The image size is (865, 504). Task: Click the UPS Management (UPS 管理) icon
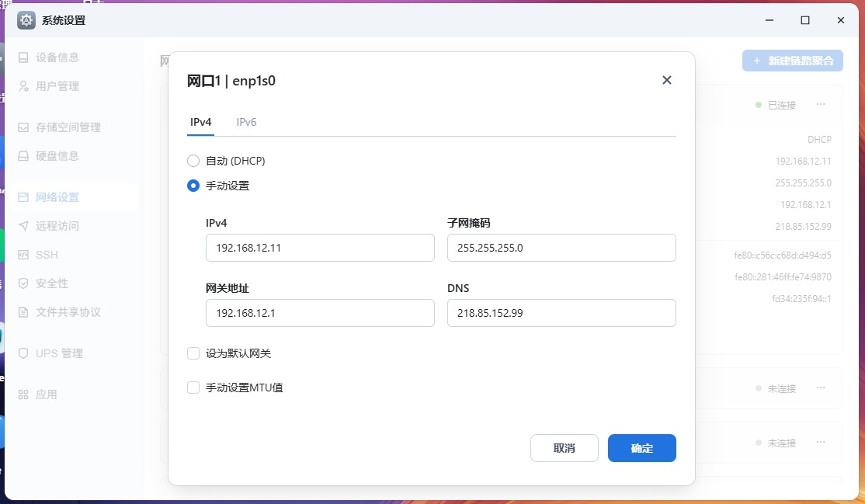(23, 353)
